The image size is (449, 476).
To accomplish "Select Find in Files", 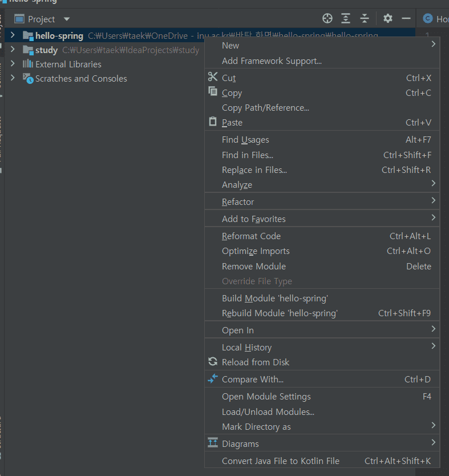I will click(322, 155).
